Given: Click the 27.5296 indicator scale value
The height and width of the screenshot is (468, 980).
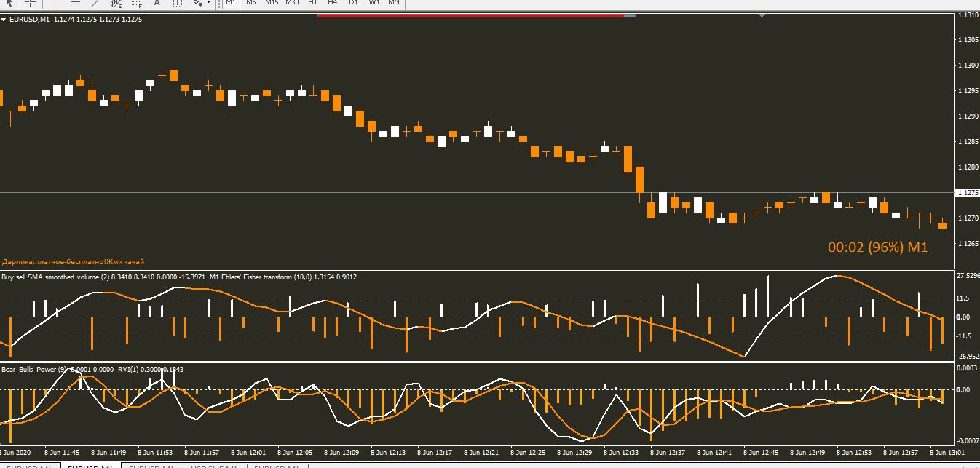Looking at the screenshot, I should (968, 277).
